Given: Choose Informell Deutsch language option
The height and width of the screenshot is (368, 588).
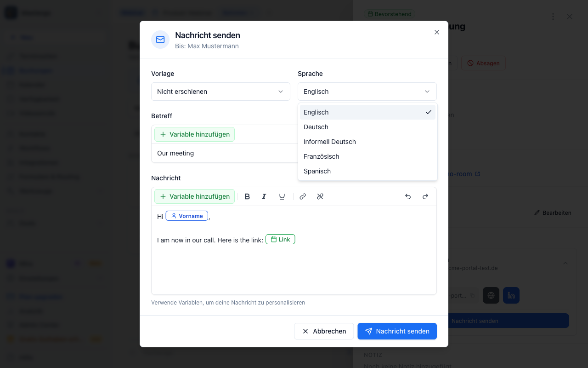Looking at the screenshot, I should [x=367, y=142].
